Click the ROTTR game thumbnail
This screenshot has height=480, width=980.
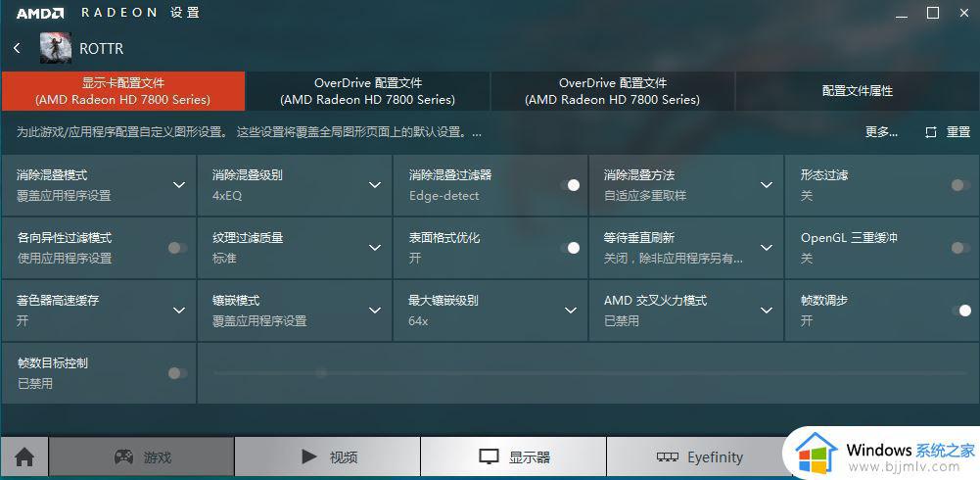pos(56,48)
